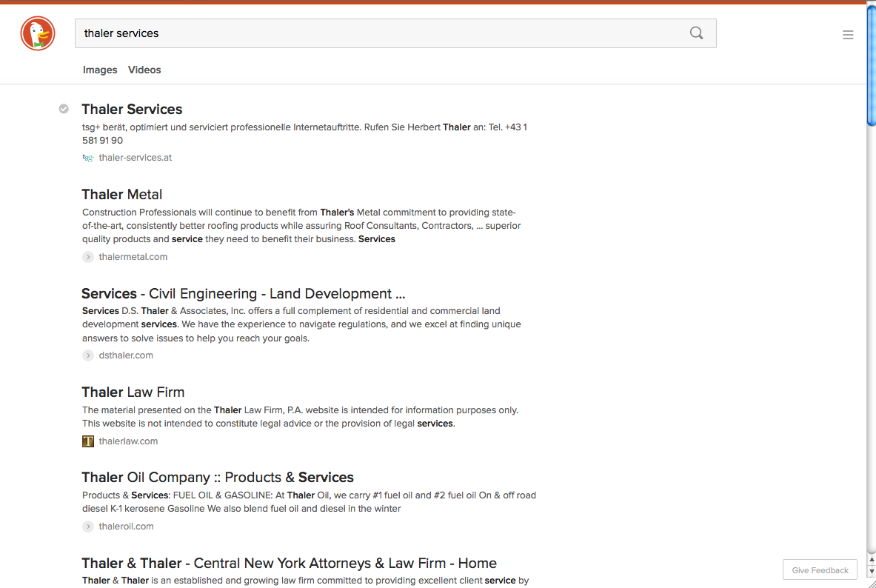This screenshot has height=588, width=876.
Task: Switch to the Videos tab
Action: click(144, 70)
